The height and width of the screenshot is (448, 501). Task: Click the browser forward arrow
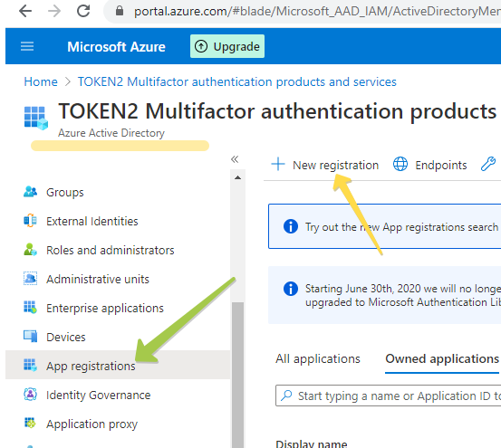(54, 11)
